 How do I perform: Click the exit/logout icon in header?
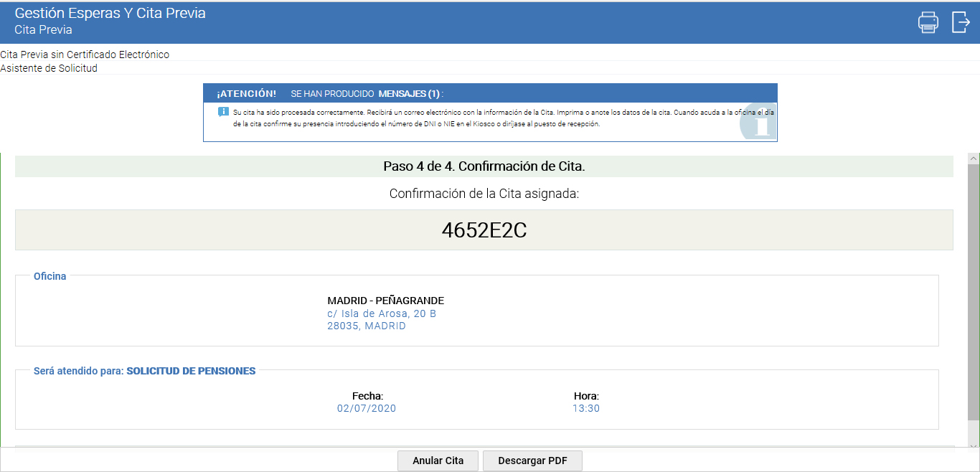point(960,22)
